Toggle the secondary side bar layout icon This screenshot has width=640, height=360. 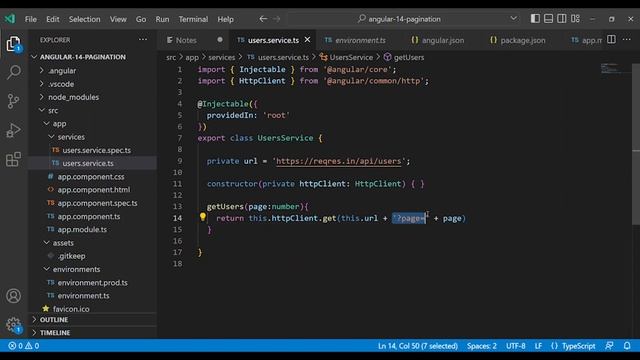(562, 18)
